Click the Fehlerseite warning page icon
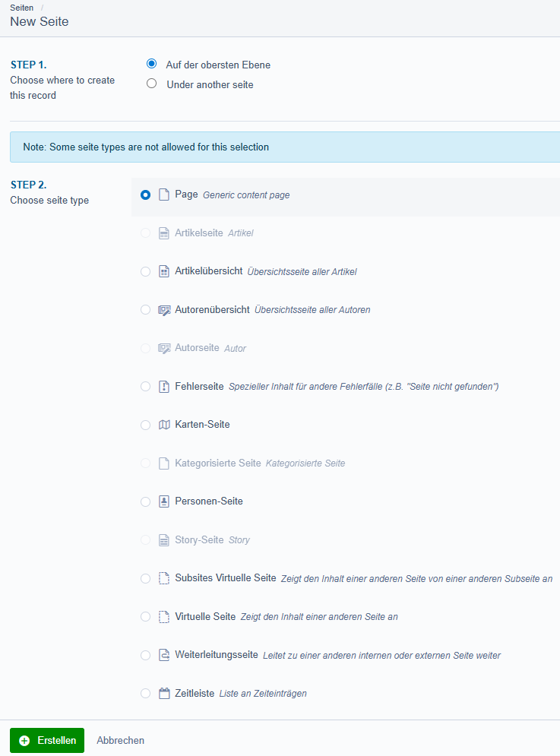This screenshot has height=756, width=560. click(163, 387)
